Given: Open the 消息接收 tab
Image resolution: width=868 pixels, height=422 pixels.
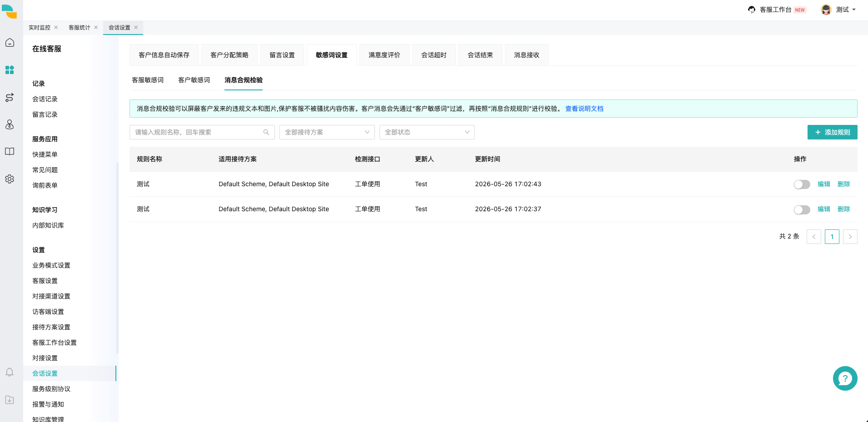Looking at the screenshot, I should click(x=527, y=55).
